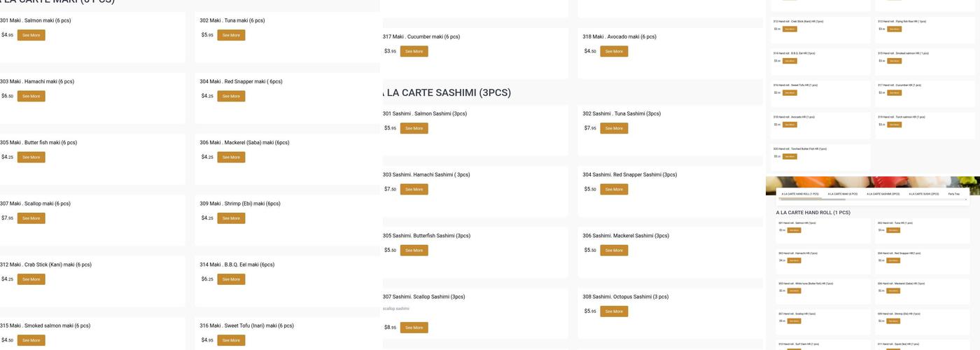Viewport: 980px width, 350px height.
Task: Open See More for Tuna Sashimi (3pcs)
Action: coord(614,128)
